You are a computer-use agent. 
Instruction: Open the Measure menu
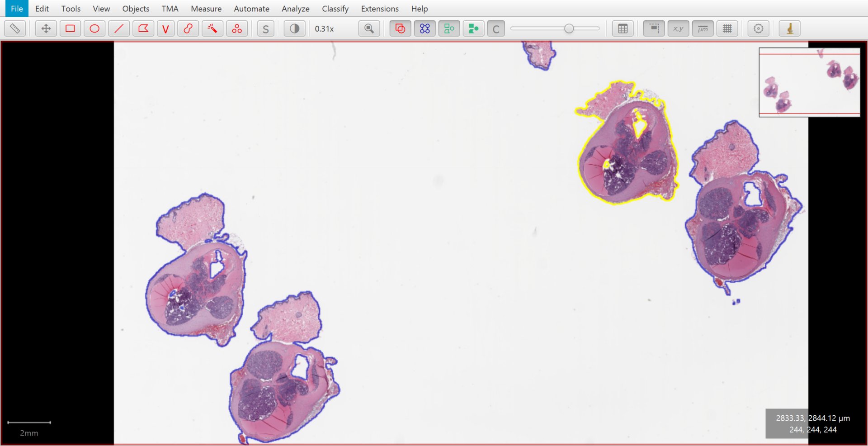206,9
